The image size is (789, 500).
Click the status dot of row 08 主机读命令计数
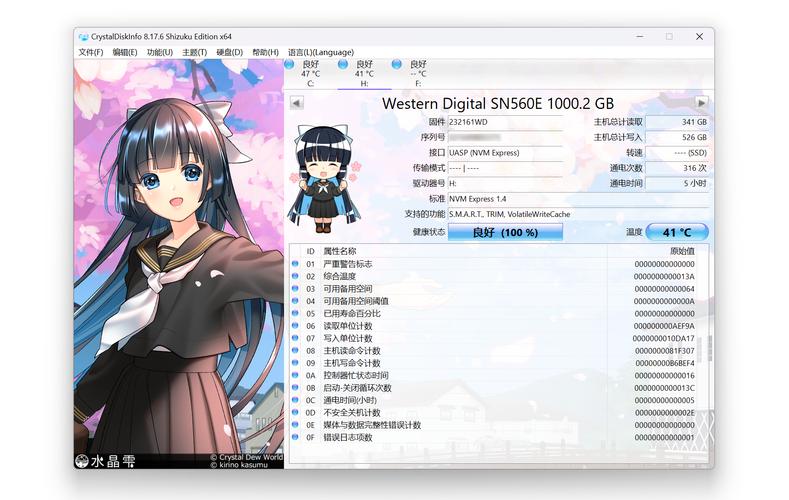coord(295,351)
